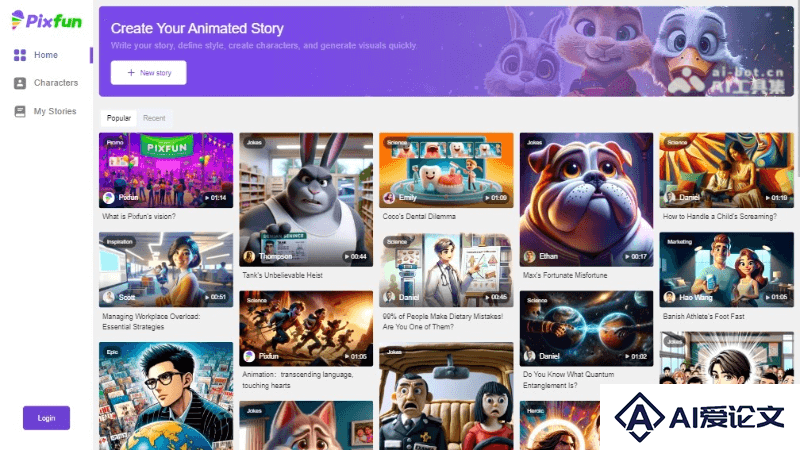Click the play icon on Max's Fortunate Misfortune
The width and height of the screenshot is (800, 450).
coord(627,257)
